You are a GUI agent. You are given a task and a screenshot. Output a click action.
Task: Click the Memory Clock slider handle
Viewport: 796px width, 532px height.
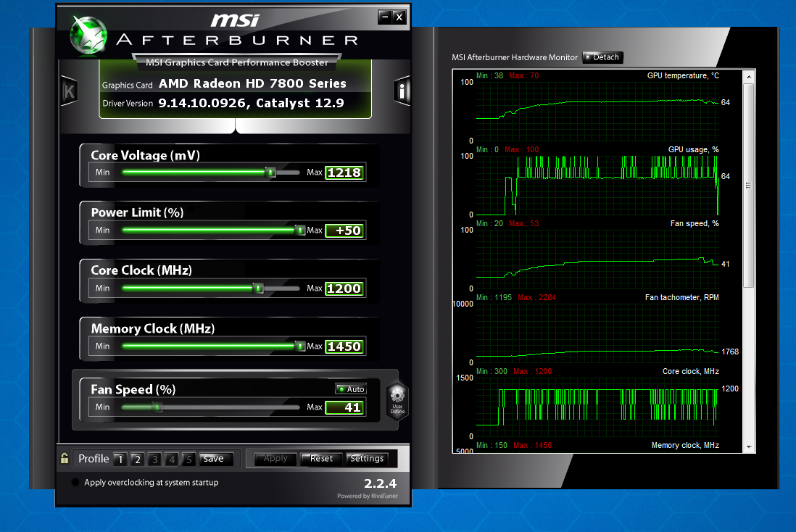pyautogui.click(x=300, y=346)
